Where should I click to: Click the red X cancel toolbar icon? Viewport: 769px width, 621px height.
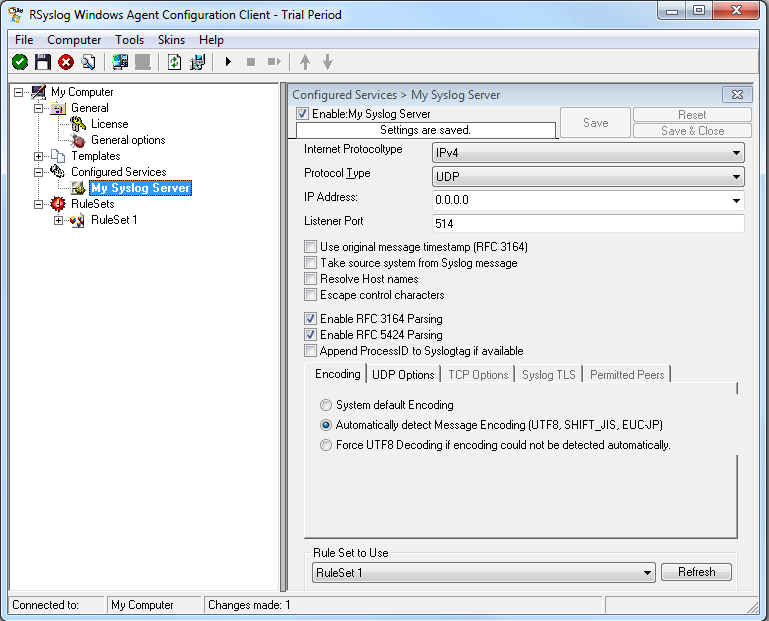click(66, 62)
